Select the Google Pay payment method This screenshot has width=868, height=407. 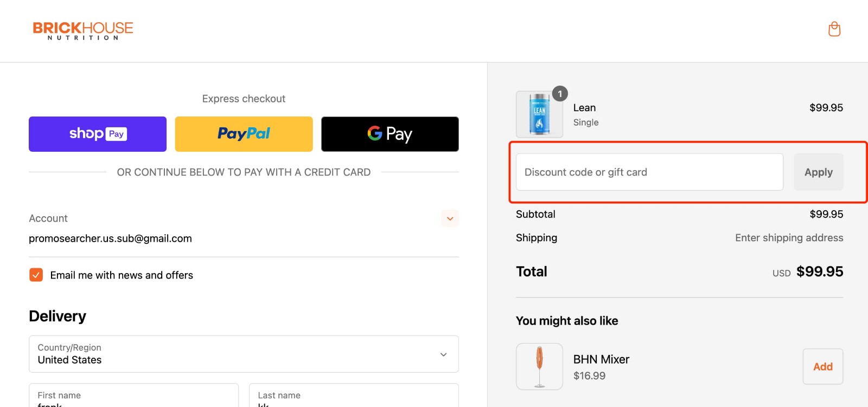tap(390, 134)
